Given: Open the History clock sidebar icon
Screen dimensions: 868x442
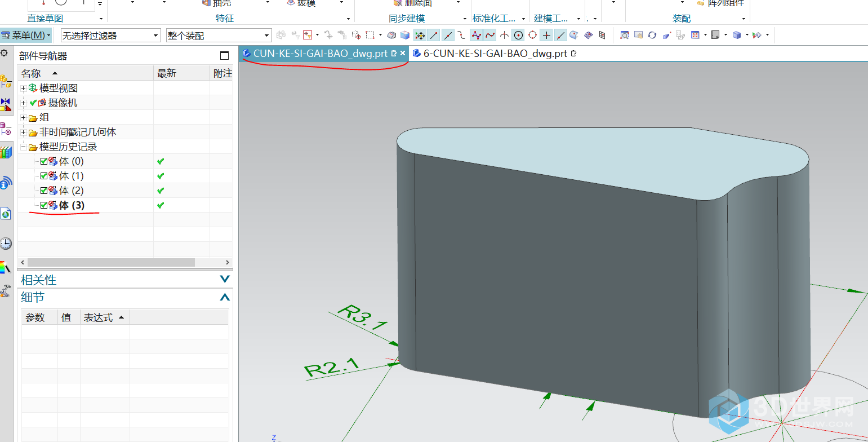Looking at the screenshot, I should (x=6, y=244).
